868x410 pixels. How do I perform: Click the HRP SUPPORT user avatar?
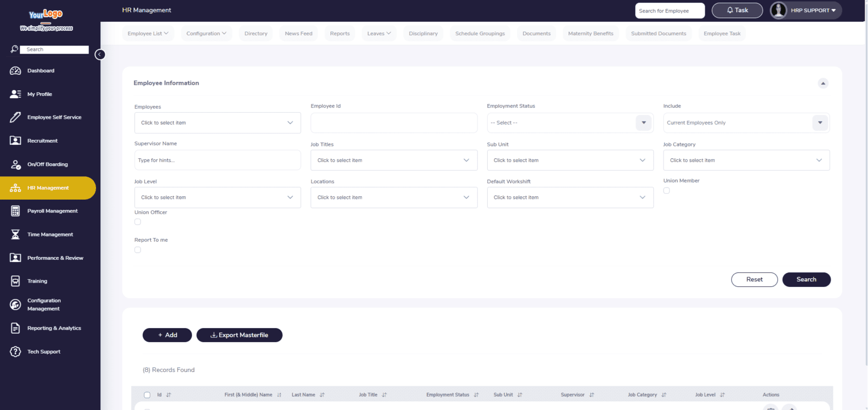(x=778, y=10)
